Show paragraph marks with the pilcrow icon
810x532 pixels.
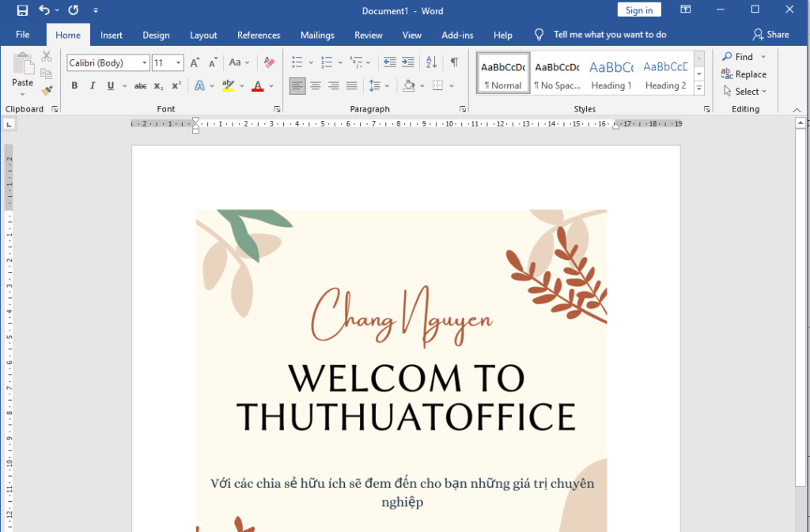[453, 62]
